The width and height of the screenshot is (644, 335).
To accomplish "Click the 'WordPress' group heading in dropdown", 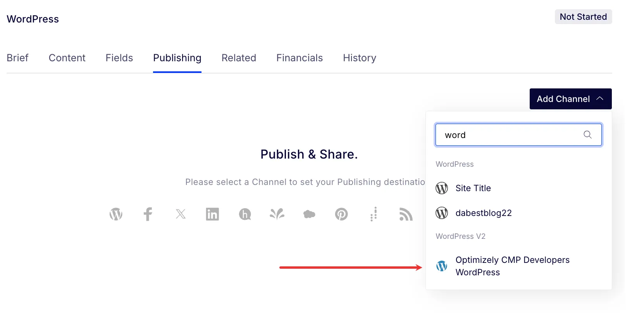I will tap(455, 164).
